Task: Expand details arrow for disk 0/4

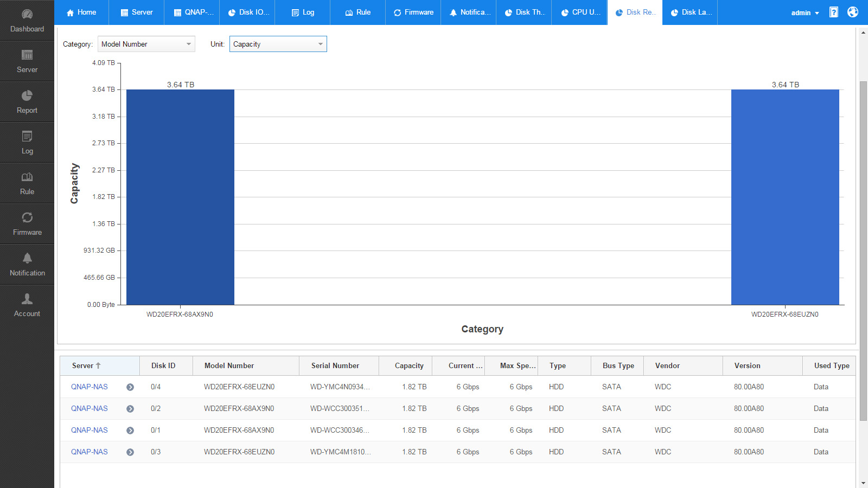Action: [x=130, y=387]
